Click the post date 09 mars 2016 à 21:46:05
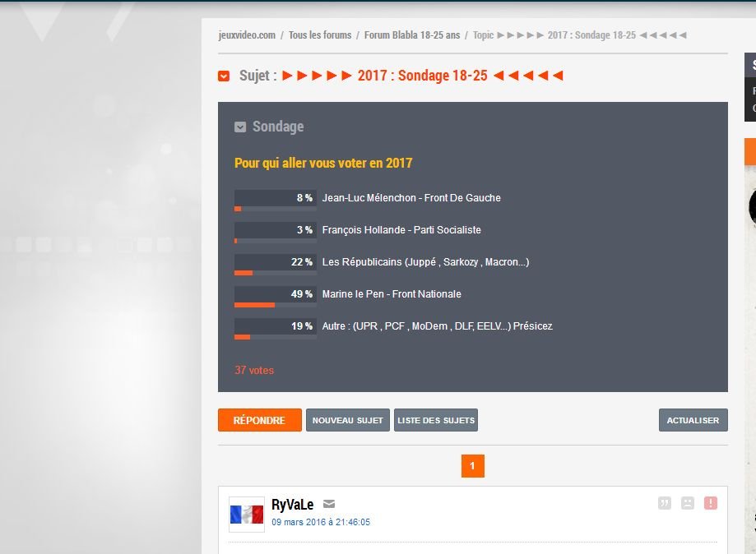This screenshot has width=756, height=554. [x=321, y=522]
